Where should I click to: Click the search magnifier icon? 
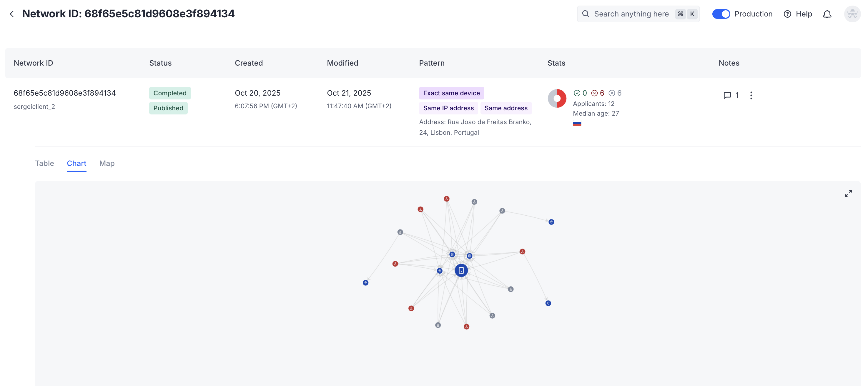[x=586, y=14]
